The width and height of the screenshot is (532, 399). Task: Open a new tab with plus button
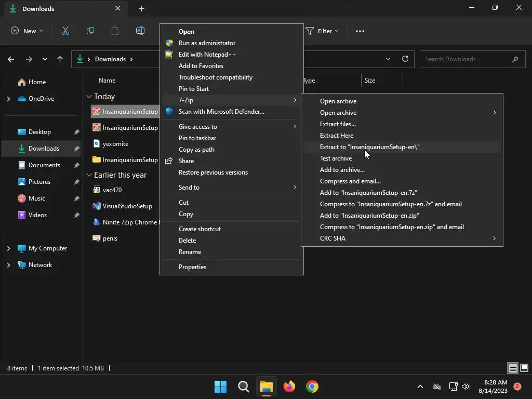click(141, 8)
